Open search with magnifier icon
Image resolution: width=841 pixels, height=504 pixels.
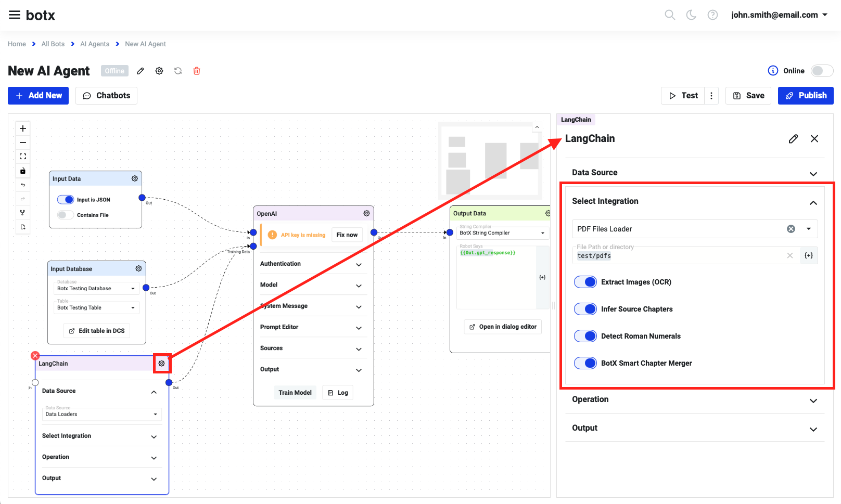point(670,15)
